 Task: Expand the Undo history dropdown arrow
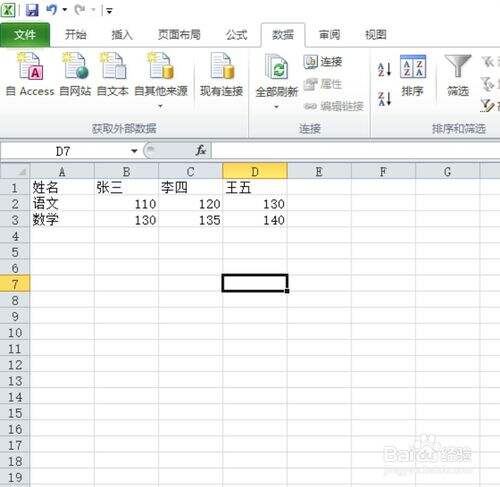pos(65,10)
